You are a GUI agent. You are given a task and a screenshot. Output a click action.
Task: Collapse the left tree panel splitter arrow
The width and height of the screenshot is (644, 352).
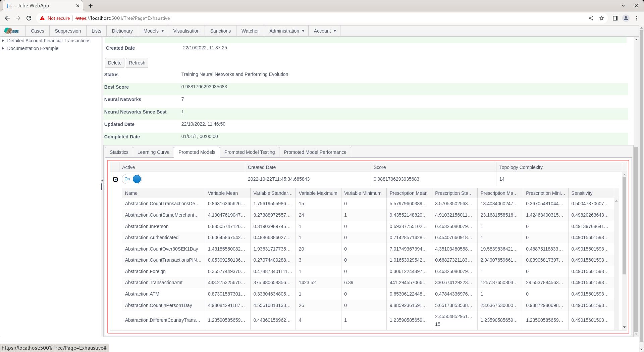pyautogui.click(x=102, y=181)
